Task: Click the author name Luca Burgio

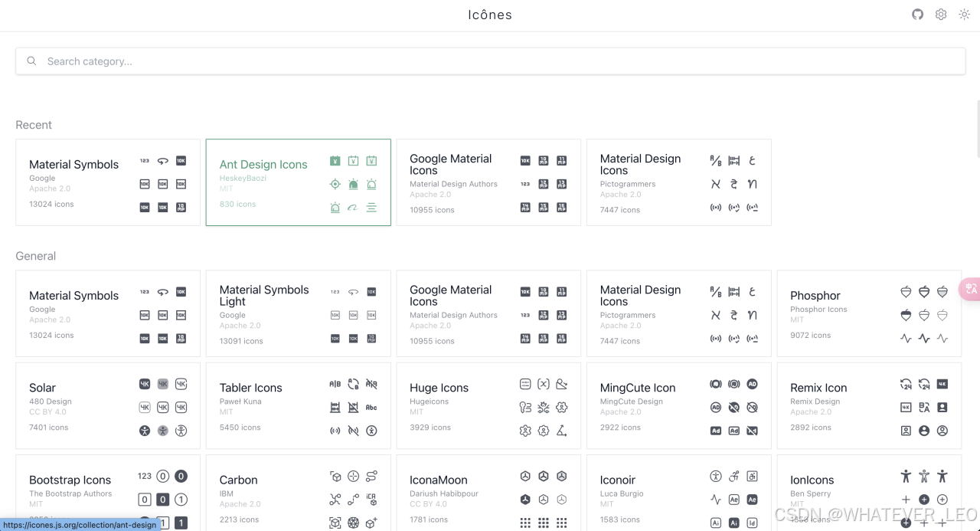Action: [x=622, y=493]
